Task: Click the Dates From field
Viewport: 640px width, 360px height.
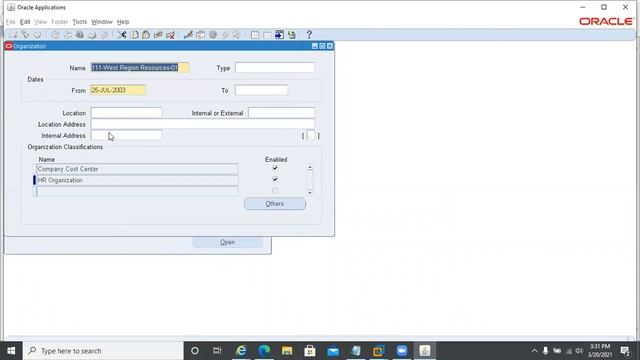Action: click(x=118, y=90)
